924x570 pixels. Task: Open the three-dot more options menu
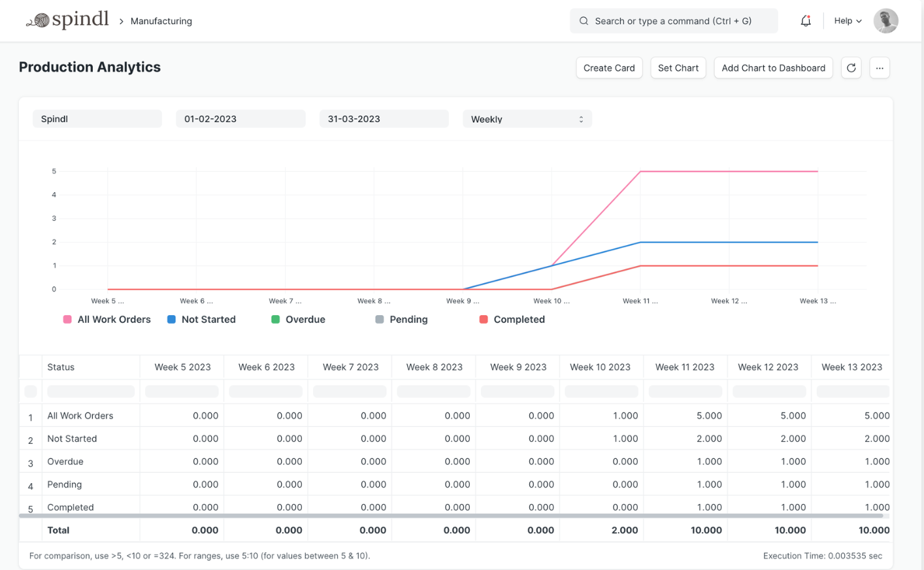point(880,68)
